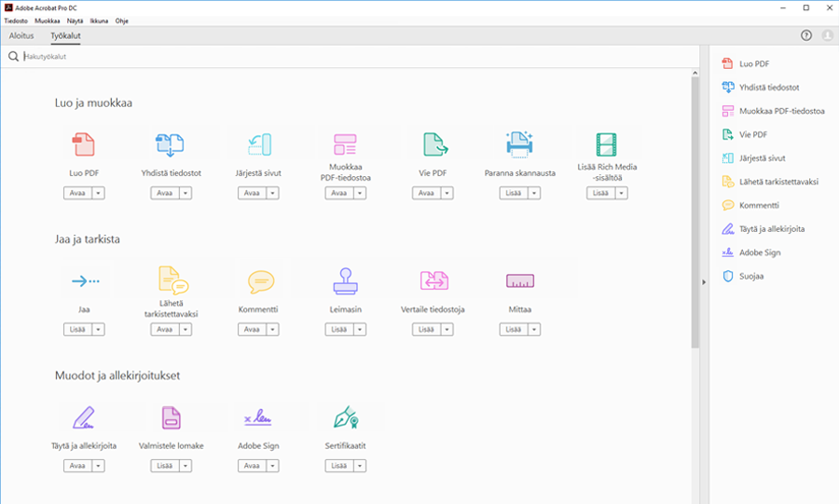Click the Täytä ja allekirjoita pen icon in grid
This screenshot has width=839, height=504.
coord(84,417)
